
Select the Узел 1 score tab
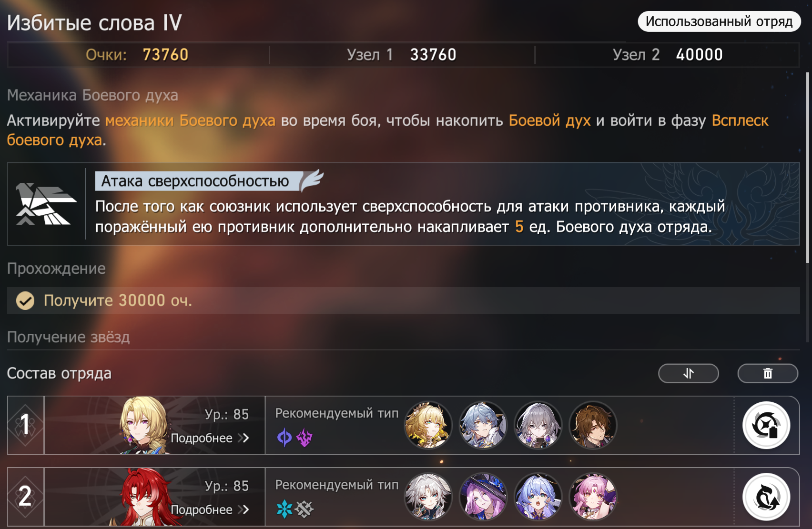(402, 55)
